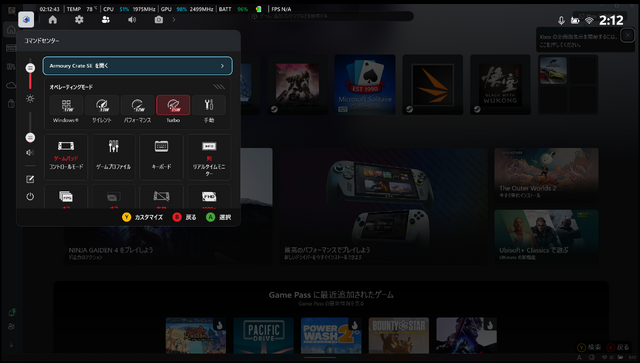Open the Game Bar social people widget
Image resolution: width=640 pixels, height=363 pixels.
[x=106, y=20]
